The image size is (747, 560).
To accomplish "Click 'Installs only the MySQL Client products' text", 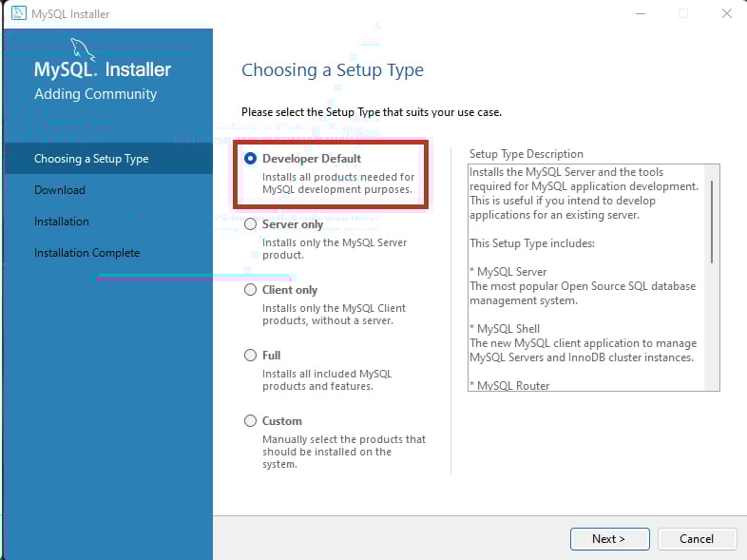I will 334,315.
